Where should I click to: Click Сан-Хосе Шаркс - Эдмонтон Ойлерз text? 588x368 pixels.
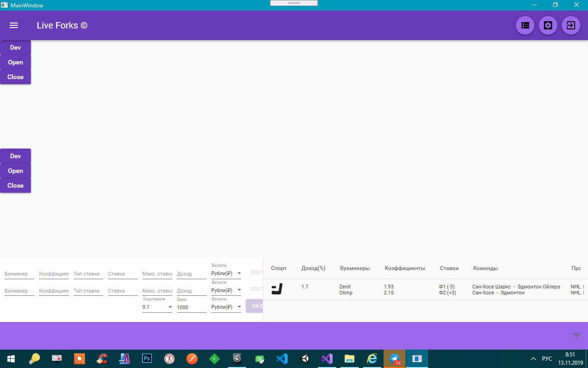(x=516, y=287)
